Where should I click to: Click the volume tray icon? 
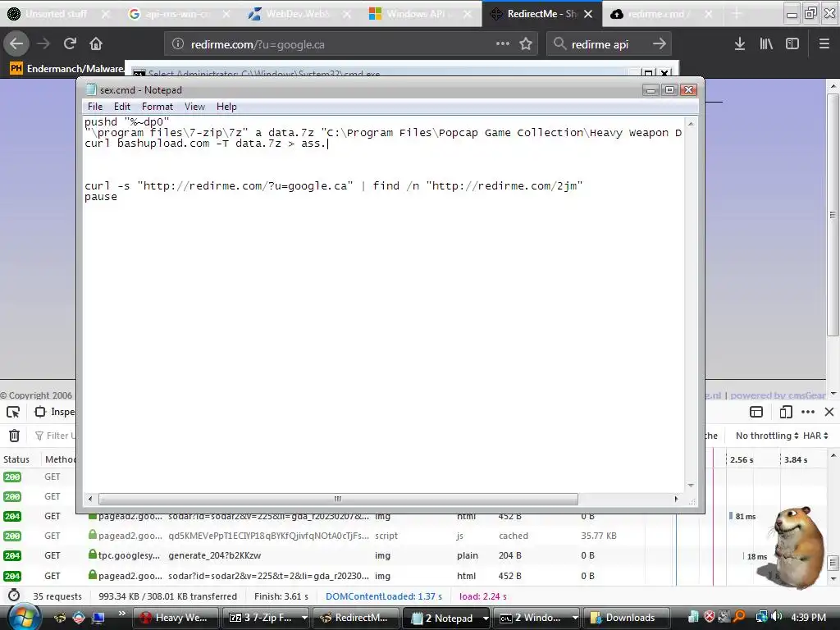tap(776, 617)
